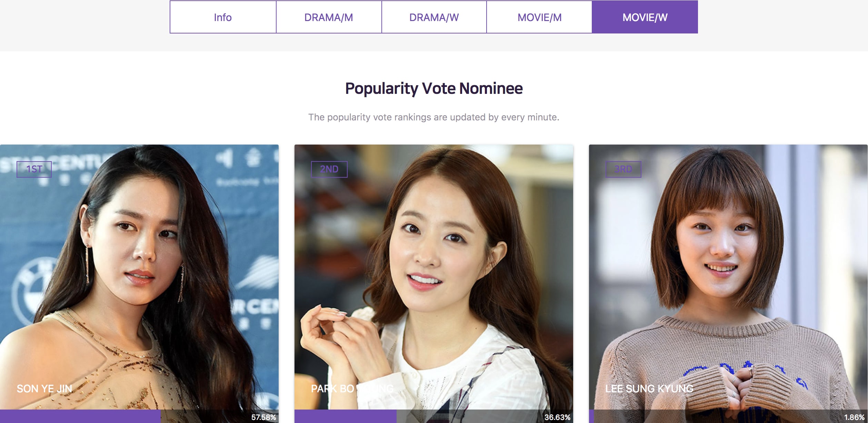Image resolution: width=868 pixels, height=423 pixels.
Task: Click Lee Sung Kyung's vote progress bar
Action: 728,416
